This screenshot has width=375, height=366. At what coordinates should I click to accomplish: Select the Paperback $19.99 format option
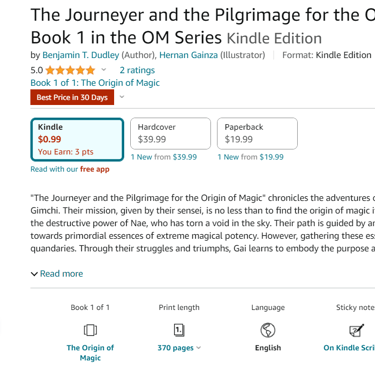[x=257, y=133]
